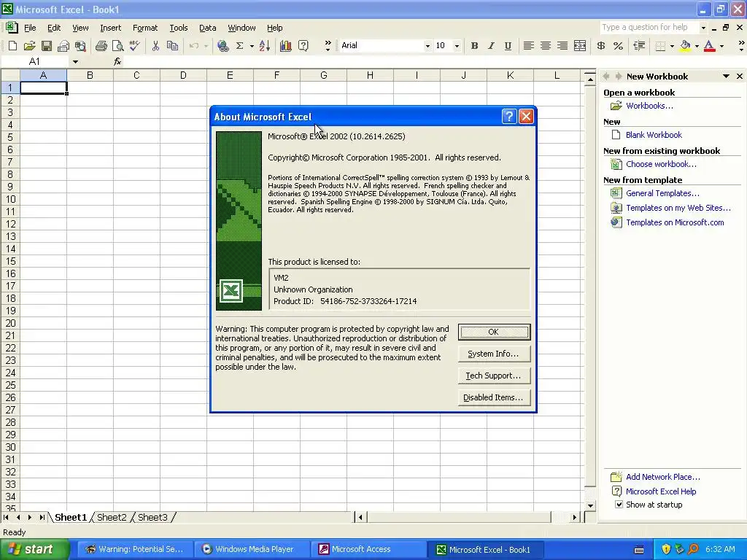Show more Standard toolbar buttons chevron
Viewport: 747px width, 560px height.
[x=328, y=46]
